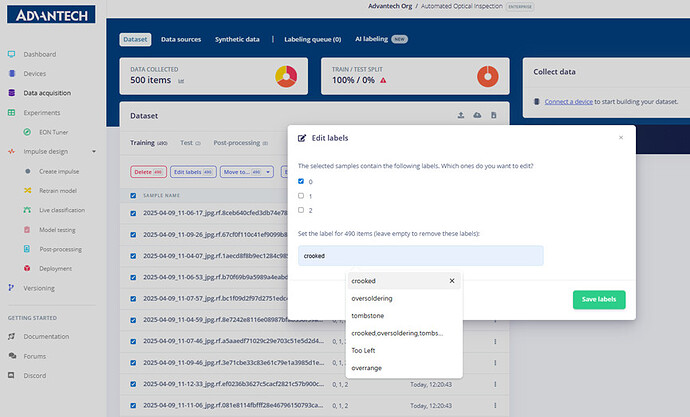
Task: Click the EON Tuner icon
Action: [27, 132]
